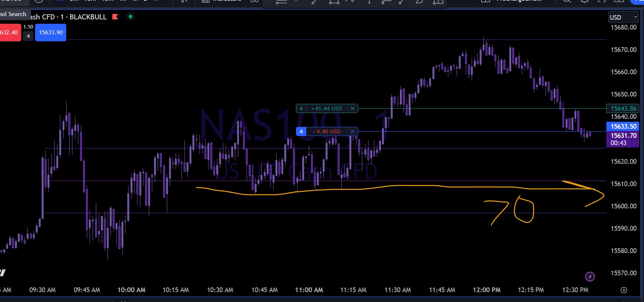Click the 15633.50 entry price tag
Image resolution: width=644 pixels, height=302 pixels.
(623, 127)
